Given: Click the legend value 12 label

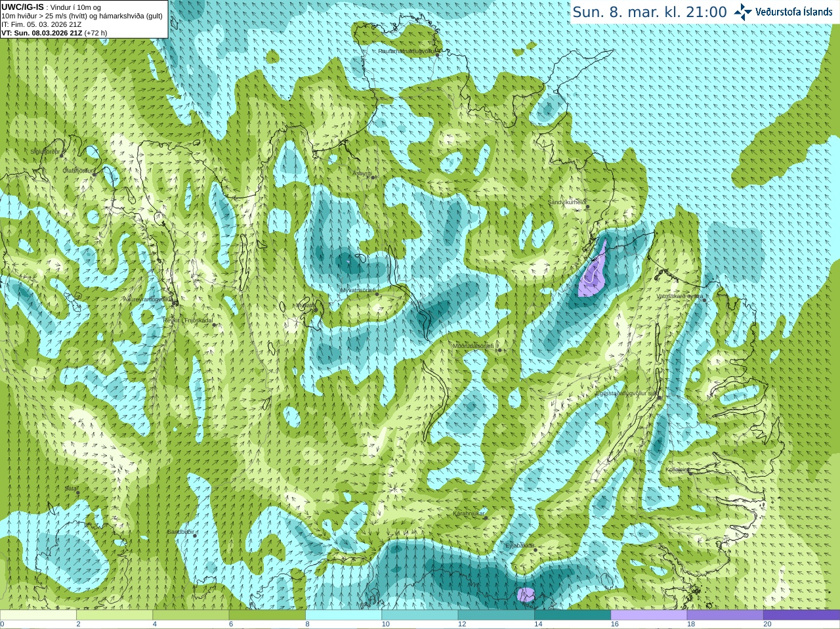Looking at the screenshot, I should tap(462, 624).
